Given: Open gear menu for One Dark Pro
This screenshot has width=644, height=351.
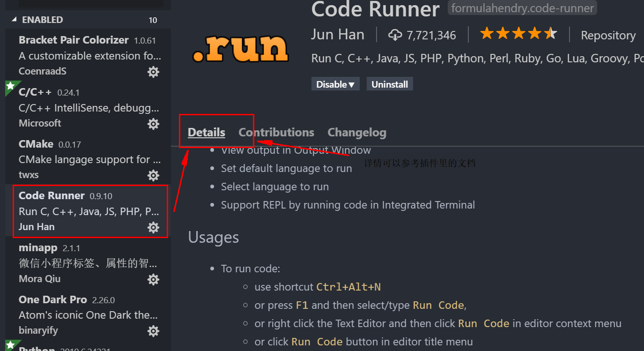Looking at the screenshot, I should 154,331.
